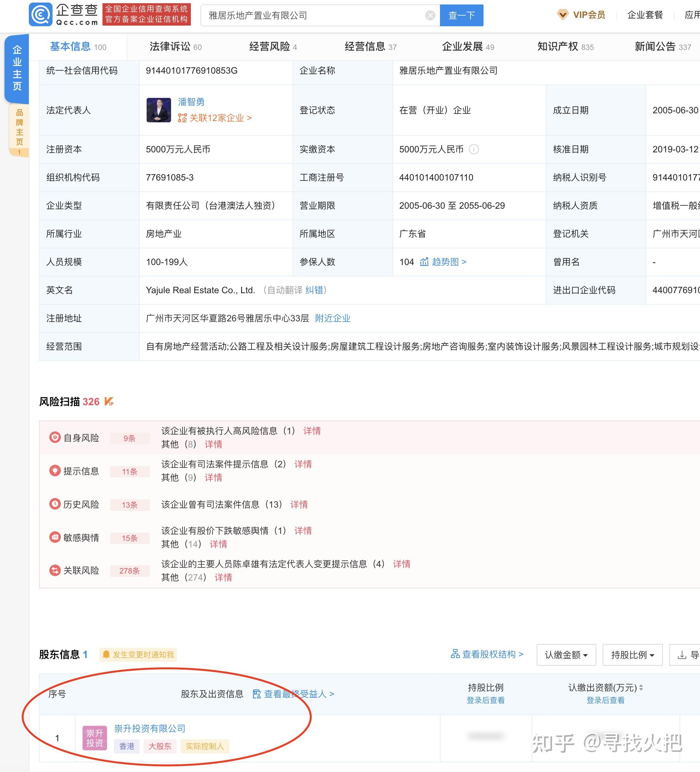Viewport: 700px width, 772px height.
Task: Click 登录后查看 under 持股比例
Action: coord(485,700)
